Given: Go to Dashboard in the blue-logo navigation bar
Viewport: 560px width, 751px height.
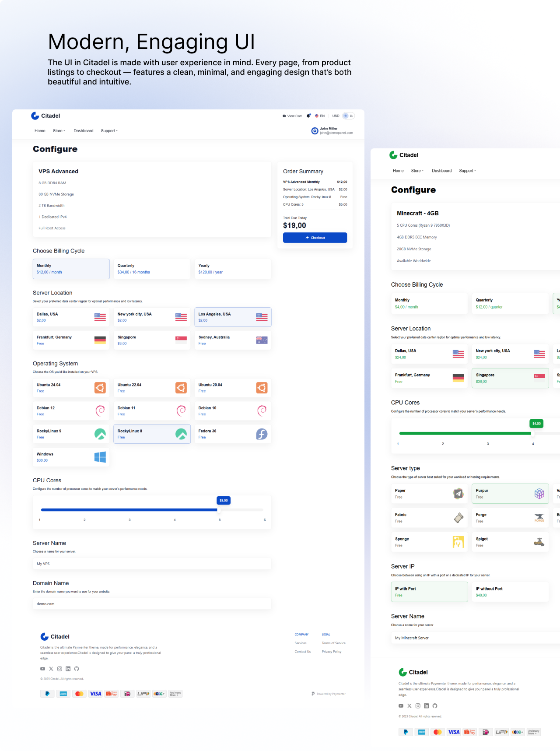Looking at the screenshot, I should pos(83,131).
